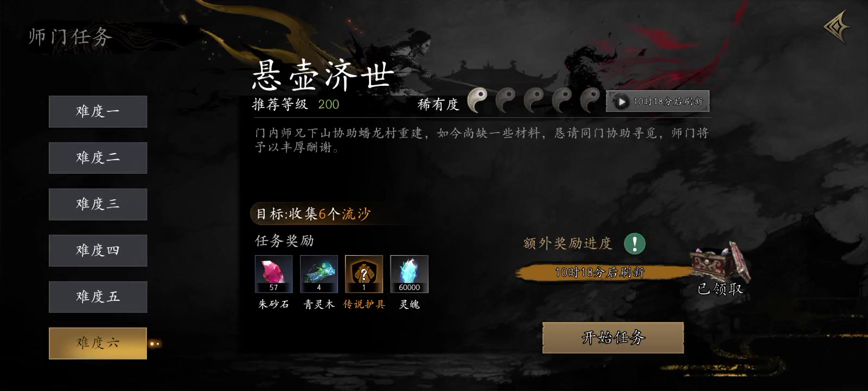Select the 难度一 difficulty tab

tap(98, 111)
